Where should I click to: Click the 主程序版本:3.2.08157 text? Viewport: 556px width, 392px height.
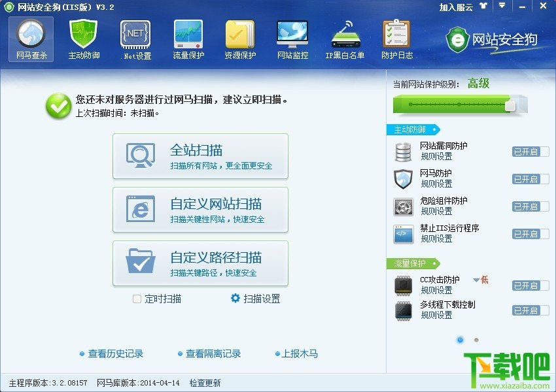48,383
